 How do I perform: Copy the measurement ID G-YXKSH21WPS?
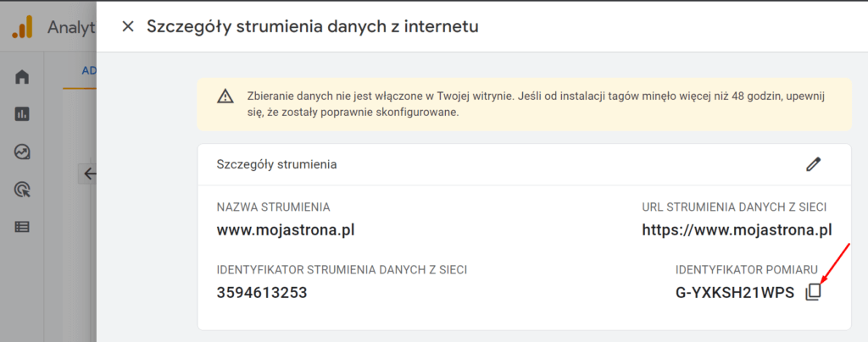click(x=813, y=292)
